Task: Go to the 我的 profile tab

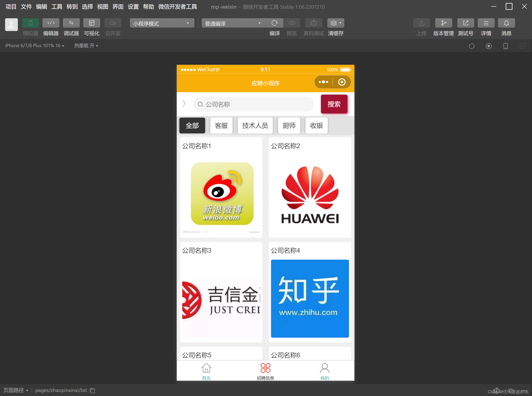Action: coord(325,371)
